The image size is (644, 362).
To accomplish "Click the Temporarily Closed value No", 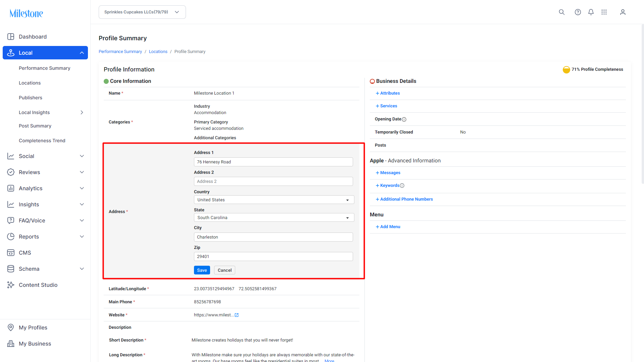I will [x=463, y=132].
